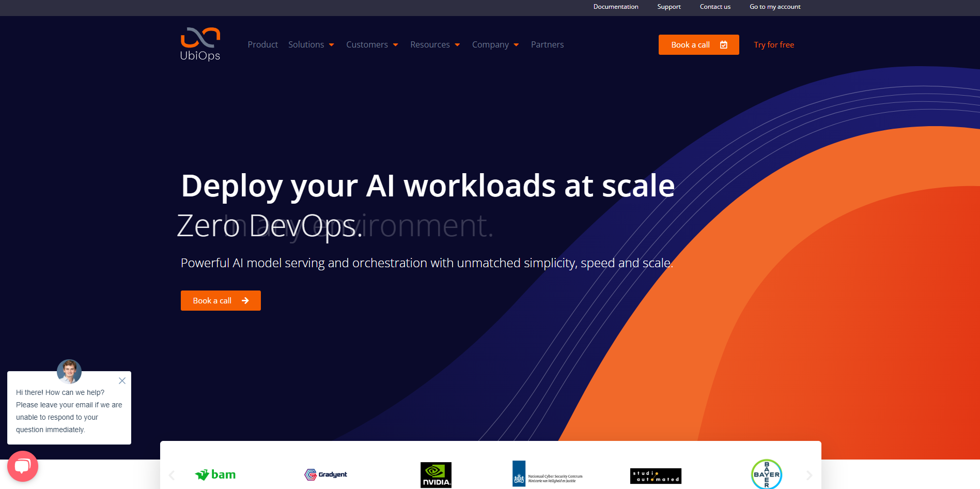Click the Studio Automated logo
The height and width of the screenshot is (489, 980).
(656, 476)
